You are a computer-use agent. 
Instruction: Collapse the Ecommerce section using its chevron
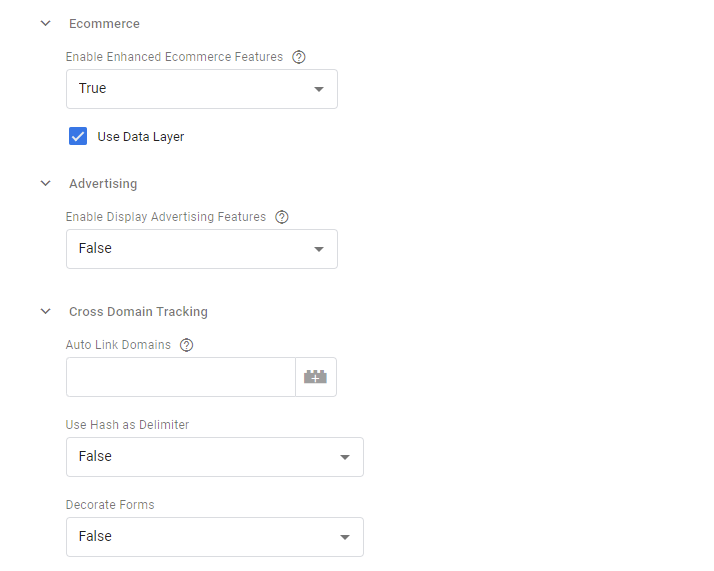coord(45,23)
